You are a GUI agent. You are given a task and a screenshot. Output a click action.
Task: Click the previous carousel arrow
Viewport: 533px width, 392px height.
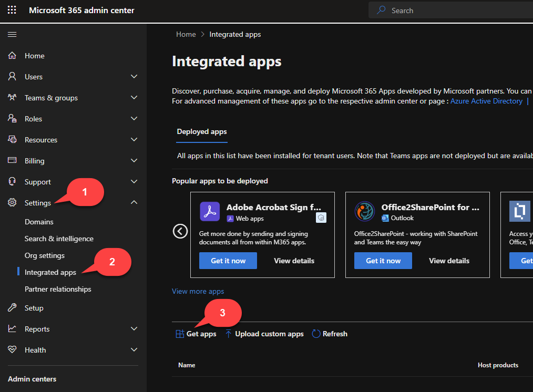click(x=180, y=231)
